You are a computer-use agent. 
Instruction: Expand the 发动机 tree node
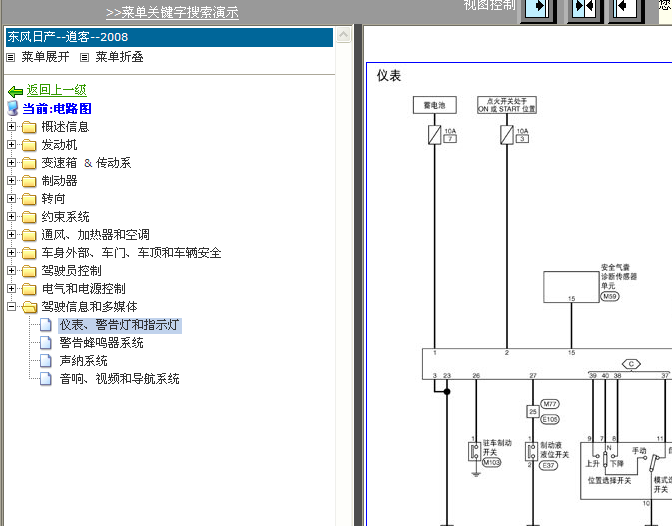point(12,145)
